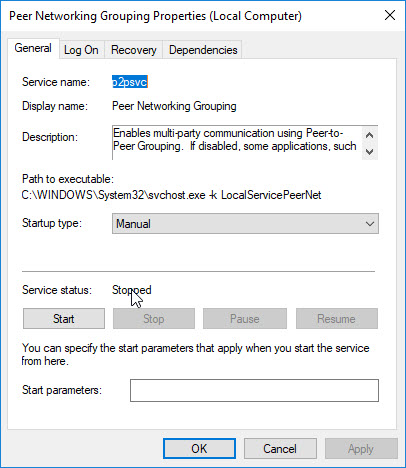Click the Apply button
Viewport: 406px width, 468px height.
pyautogui.click(x=361, y=448)
